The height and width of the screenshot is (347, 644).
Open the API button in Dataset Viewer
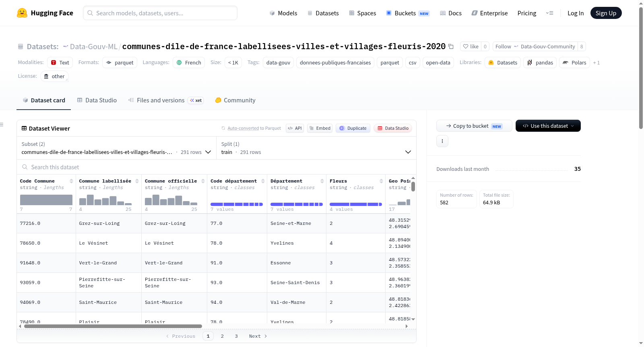click(295, 128)
